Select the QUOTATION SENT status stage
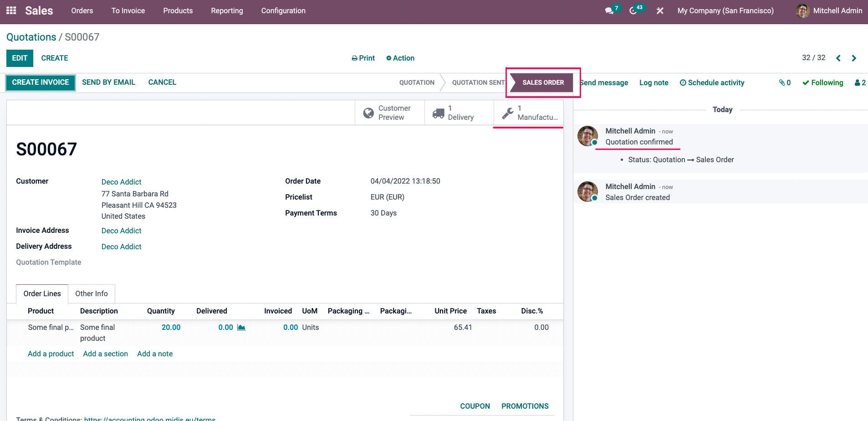Viewport: 868px width, 421px height. [x=478, y=82]
